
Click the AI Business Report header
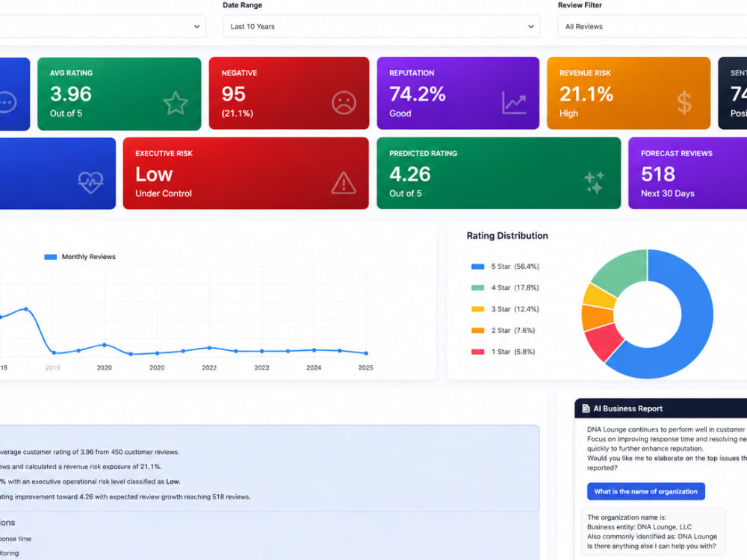click(x=661, y=408)
